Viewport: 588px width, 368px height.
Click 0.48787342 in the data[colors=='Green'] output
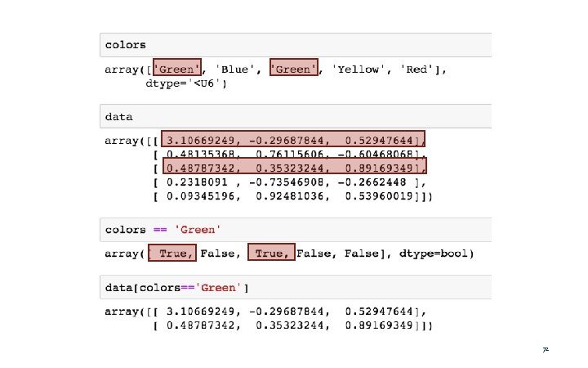[x=200, y=325]
